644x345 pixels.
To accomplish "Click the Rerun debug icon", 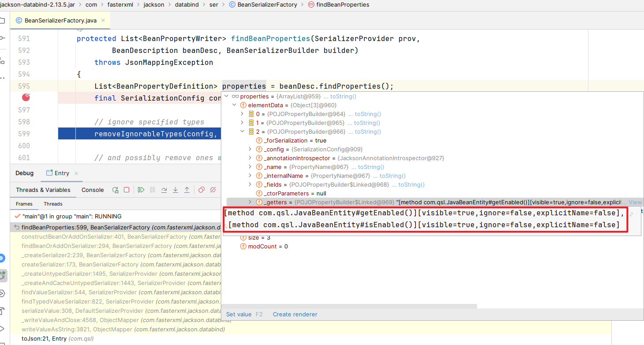I will point(115,190).
